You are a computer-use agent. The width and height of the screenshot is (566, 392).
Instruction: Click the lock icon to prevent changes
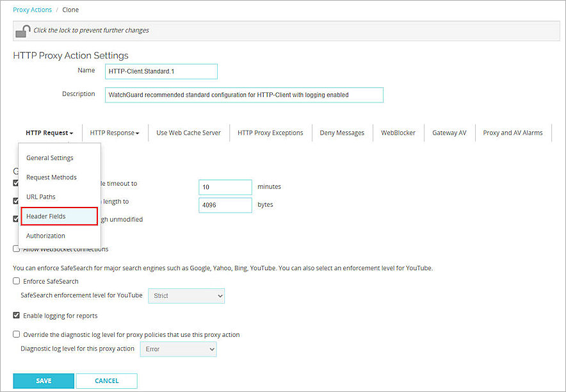click(22, 29)
